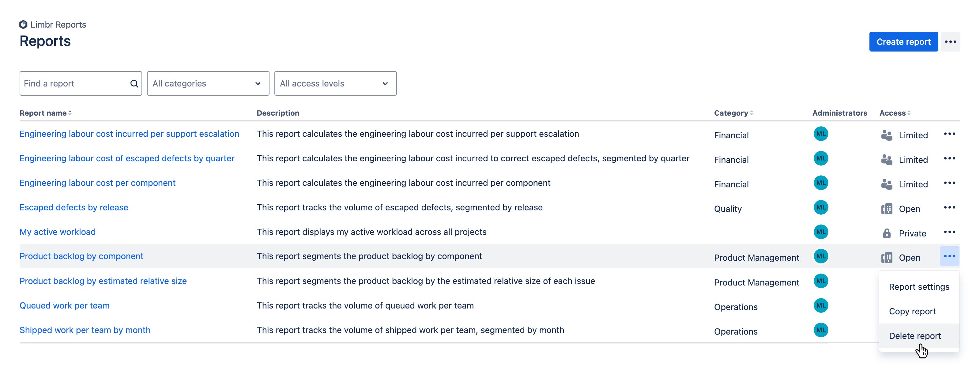Screen dimensions: 980x368
Task: Click Limited label in support escalation row
Action: pos(913,135)
